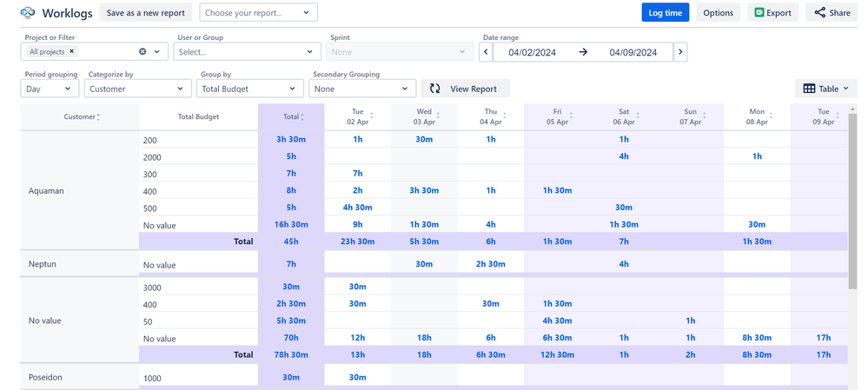The height and width of the screenshot is (390, 868).
Task: Click the 5h 30m total in budget 50 row
Action: click(291, 321)
